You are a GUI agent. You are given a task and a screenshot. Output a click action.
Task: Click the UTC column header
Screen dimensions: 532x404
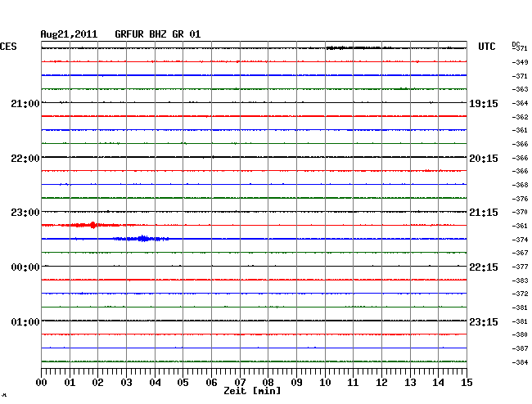tap(487, 47)
